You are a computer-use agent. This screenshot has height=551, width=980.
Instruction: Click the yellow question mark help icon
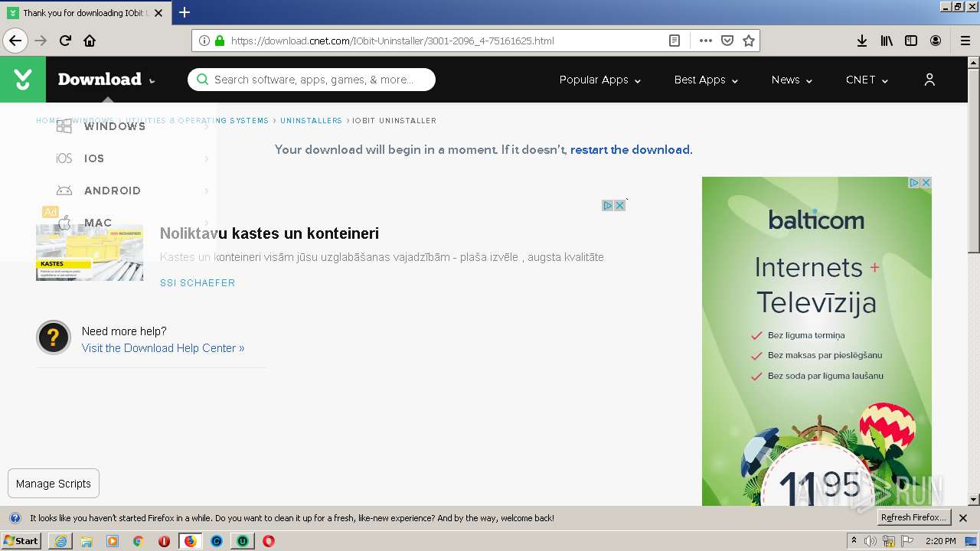54,337
